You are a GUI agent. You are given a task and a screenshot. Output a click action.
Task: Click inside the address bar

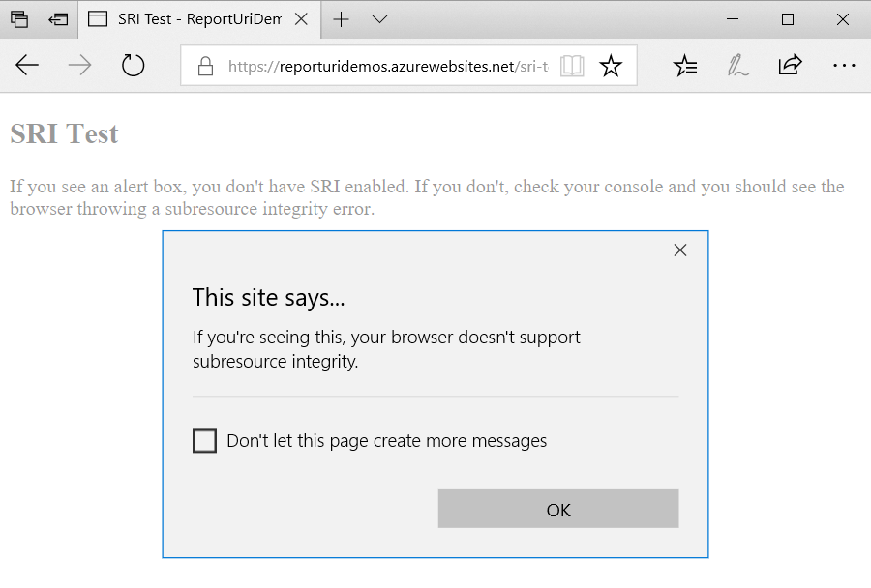387,65
